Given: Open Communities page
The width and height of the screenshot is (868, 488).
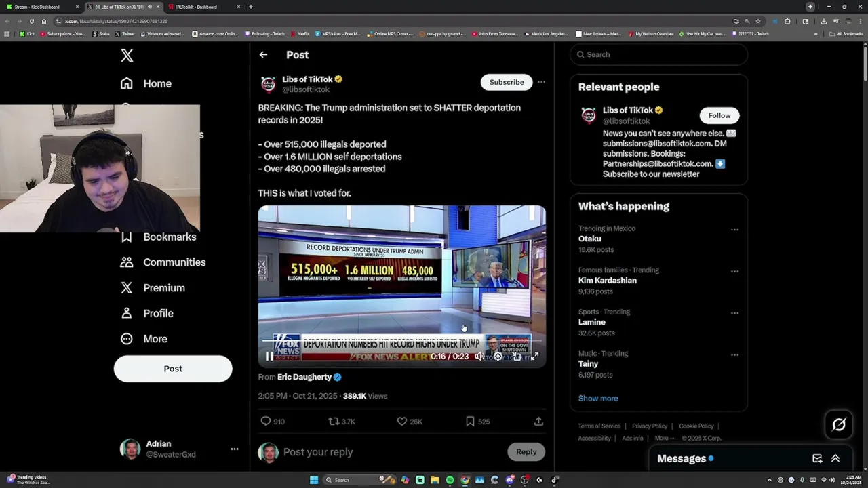Looking at the screenshot, I should 163,262.
